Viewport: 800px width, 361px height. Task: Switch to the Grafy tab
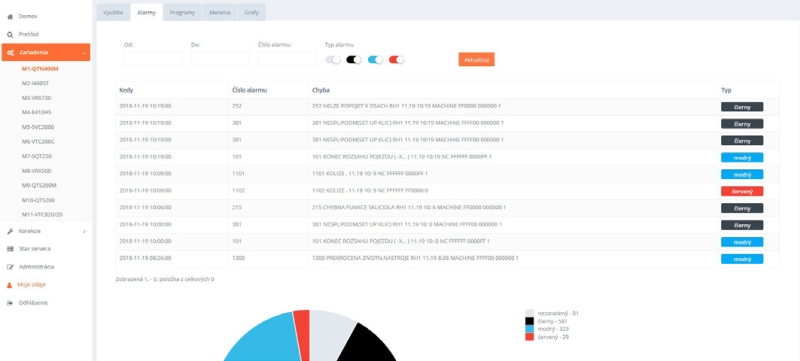[x=252, y=12]
